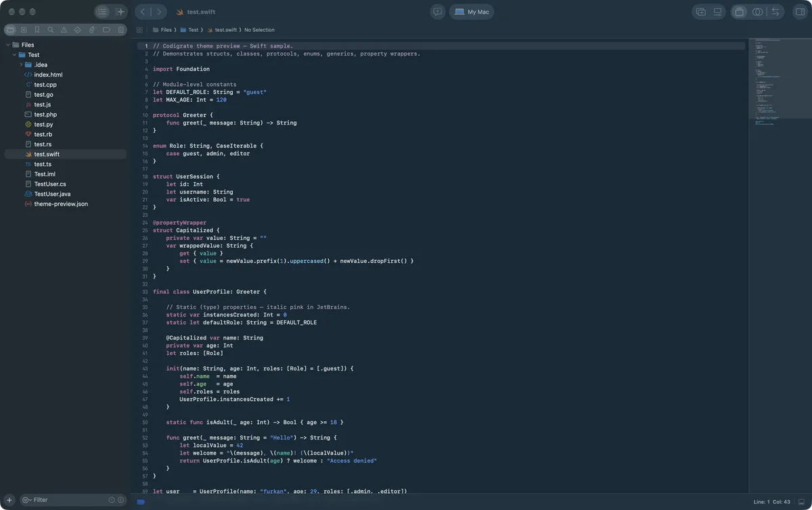
Task: Open the Debug navigator spray-can tab
Action: click(x=92, y=30)
